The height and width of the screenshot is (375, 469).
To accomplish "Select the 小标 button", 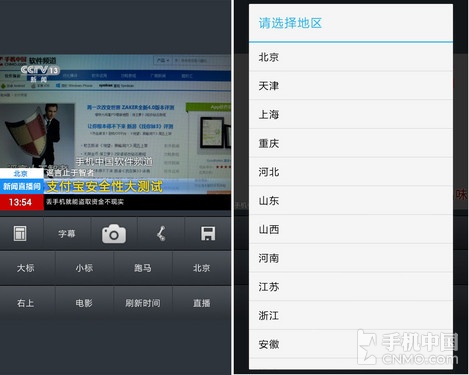I will (x=84, y=268).
